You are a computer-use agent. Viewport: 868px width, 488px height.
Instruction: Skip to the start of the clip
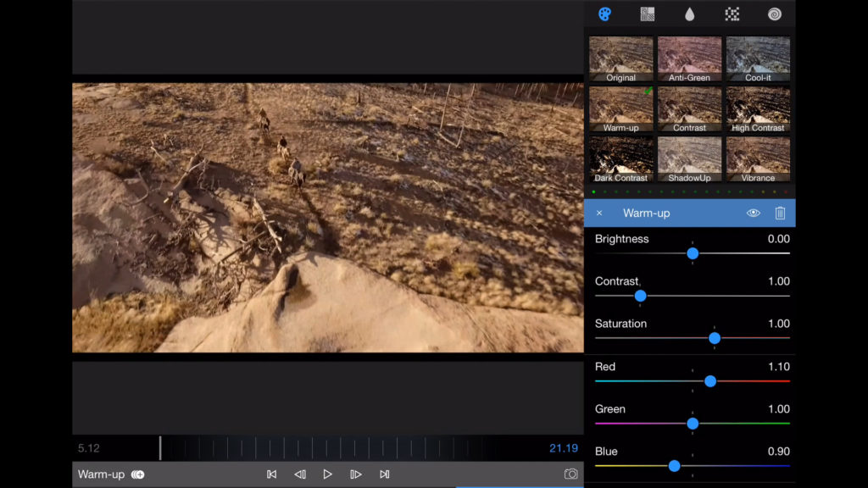click(271, 474)
